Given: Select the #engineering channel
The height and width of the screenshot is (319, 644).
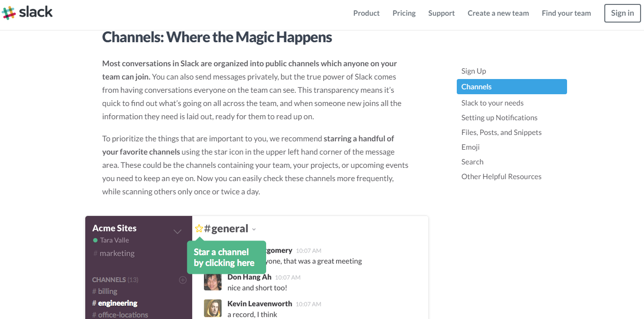Looking at the screenshot, I should 118,303.
